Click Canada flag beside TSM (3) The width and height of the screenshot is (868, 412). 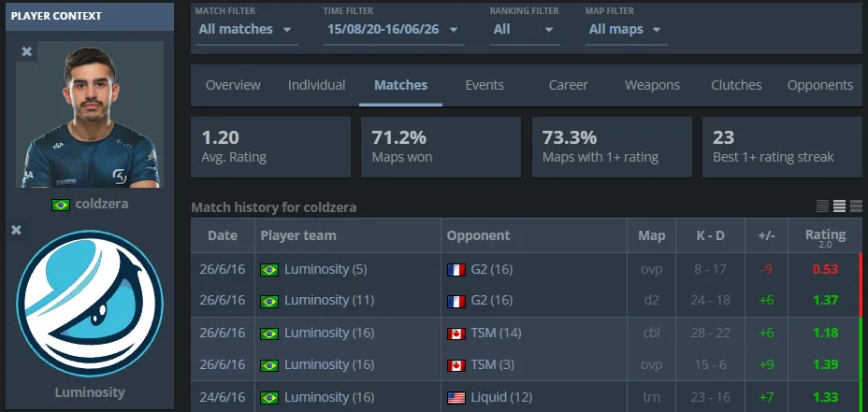tap(456, 365)
